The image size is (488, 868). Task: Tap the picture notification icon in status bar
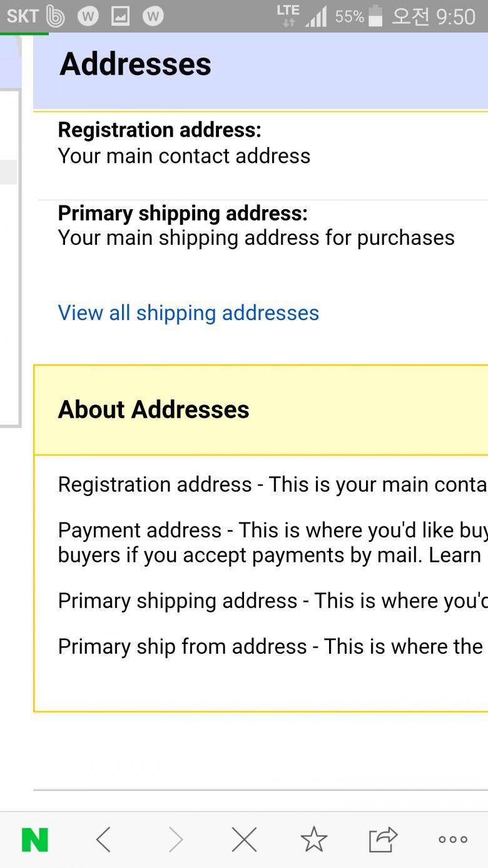coord(120,17)
